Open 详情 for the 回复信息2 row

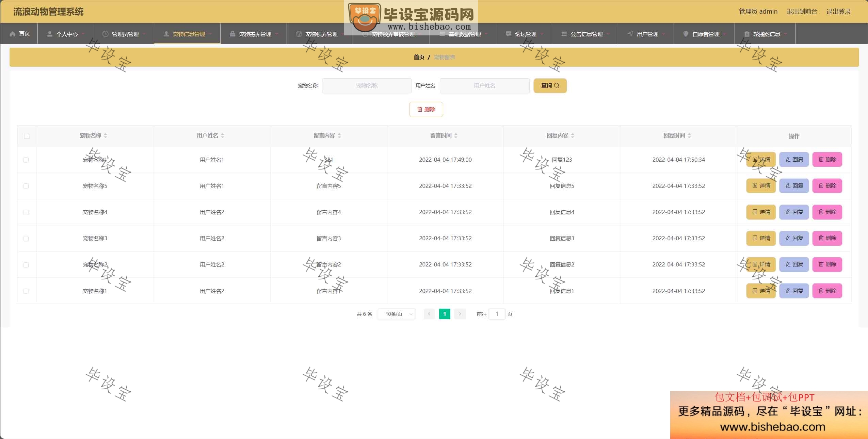click(761, 264)
